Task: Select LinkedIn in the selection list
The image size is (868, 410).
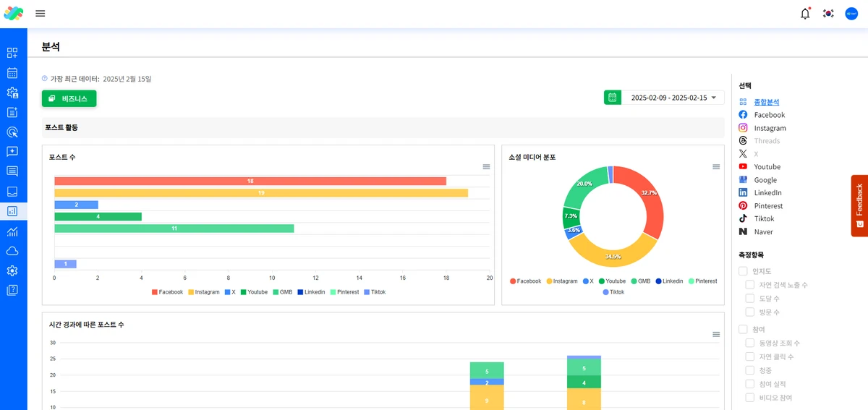Action: point(768,193)
